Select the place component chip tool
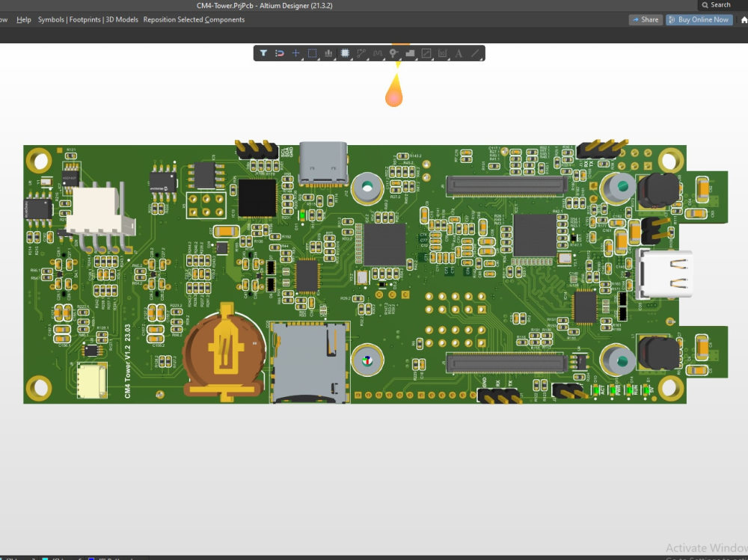This screenshot has width=748, height=560. point(345,53)
